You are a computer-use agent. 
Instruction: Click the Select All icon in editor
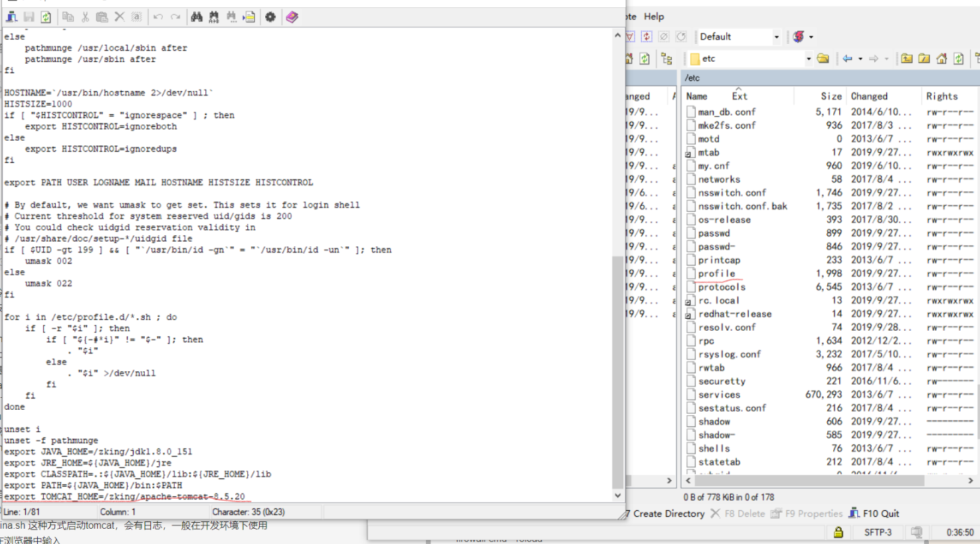point(136,17)
